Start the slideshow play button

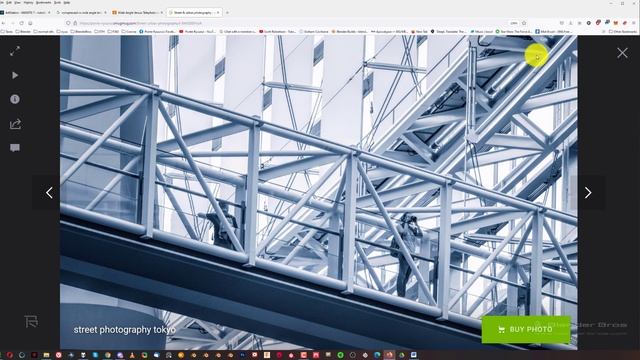(15, 76)
